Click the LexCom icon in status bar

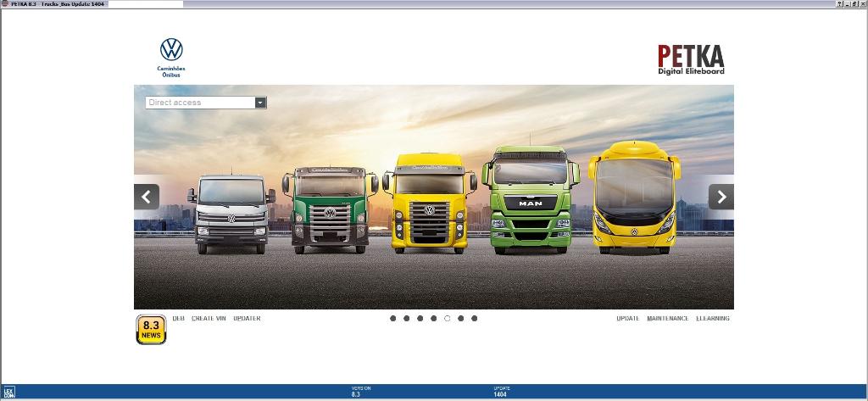tap(8, 393)
